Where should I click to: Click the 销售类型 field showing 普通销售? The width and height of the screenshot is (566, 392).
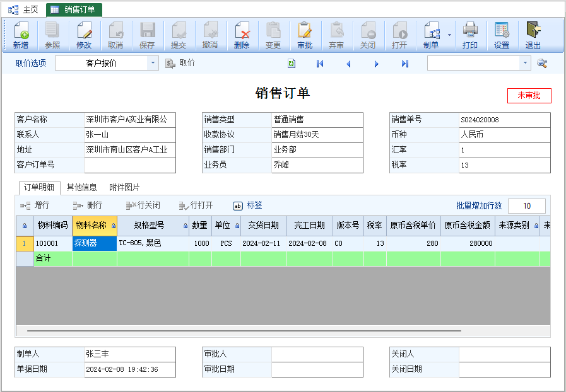click(317, 120)
